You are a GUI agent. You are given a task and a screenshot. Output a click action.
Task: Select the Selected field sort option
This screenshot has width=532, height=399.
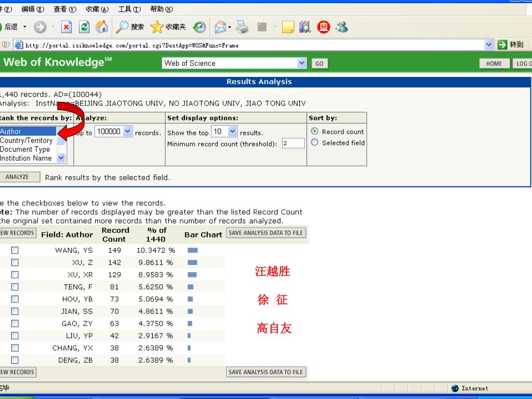coord(314,142)
